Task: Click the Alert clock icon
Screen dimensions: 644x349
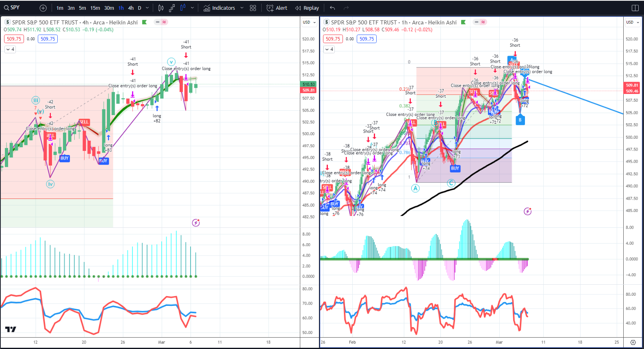Action: [270, 8]
